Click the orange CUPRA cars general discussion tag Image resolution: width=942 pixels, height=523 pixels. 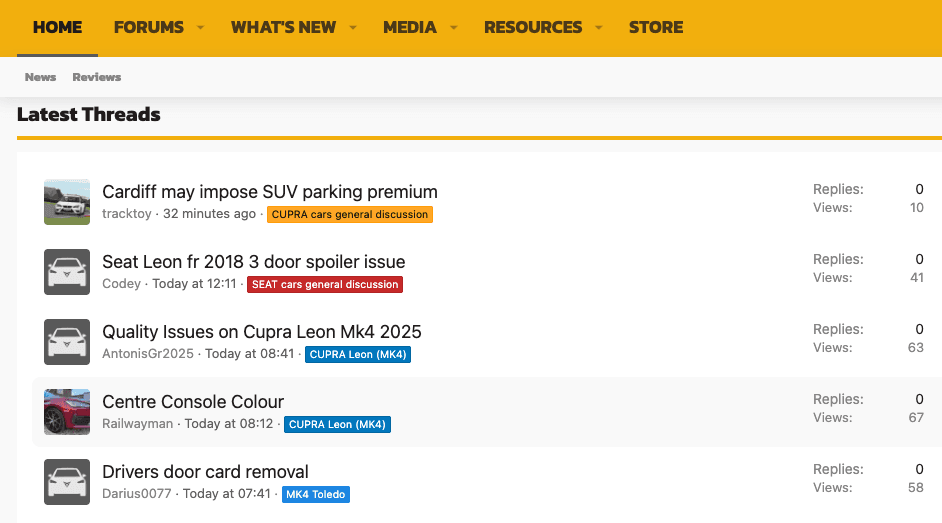[350, 214]
